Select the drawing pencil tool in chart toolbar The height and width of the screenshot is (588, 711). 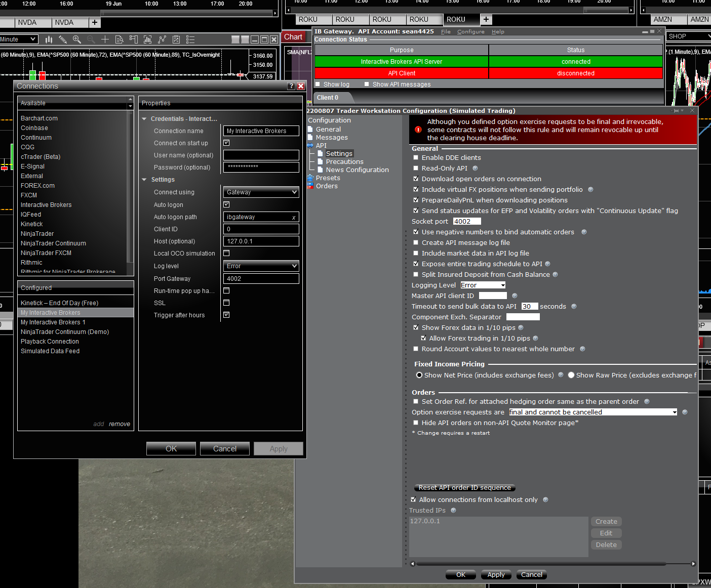click(63, 39)
